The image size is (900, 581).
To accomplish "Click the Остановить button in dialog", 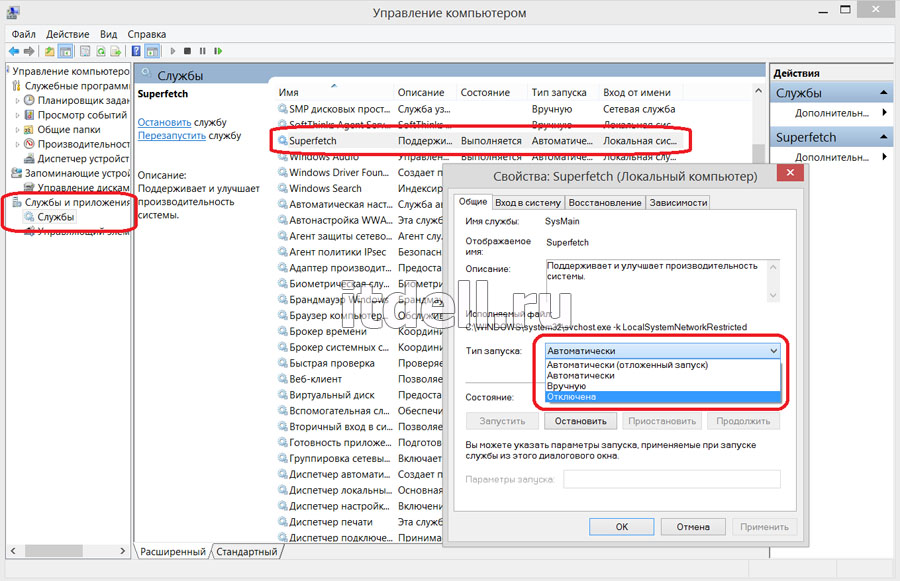I will tap(580, 421).
